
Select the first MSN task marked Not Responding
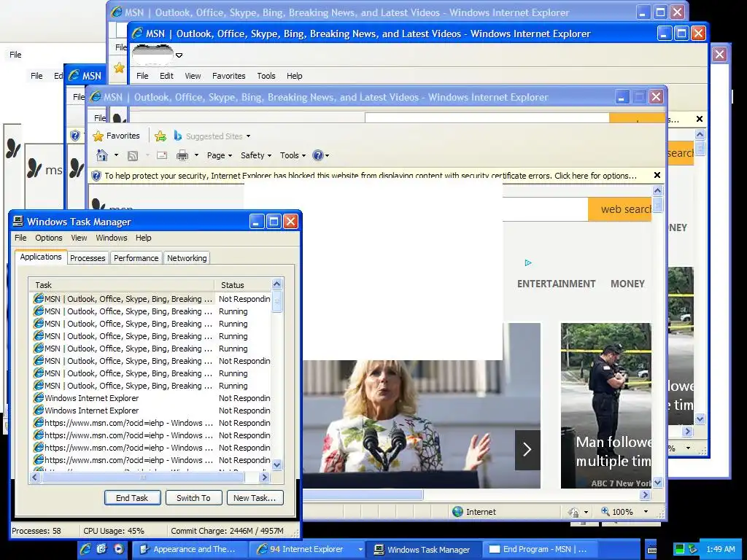[x=152, y=299]
